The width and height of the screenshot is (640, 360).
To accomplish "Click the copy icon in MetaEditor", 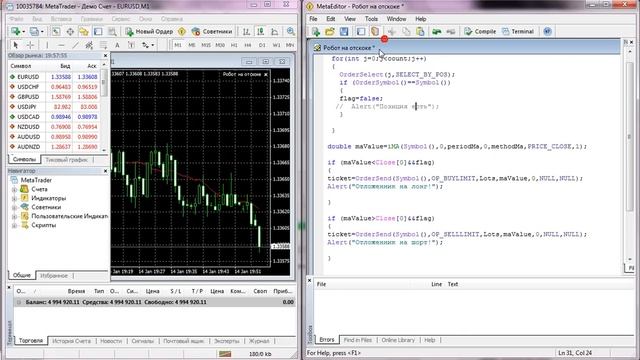I will pyautogui.click(x=406, y=31).
